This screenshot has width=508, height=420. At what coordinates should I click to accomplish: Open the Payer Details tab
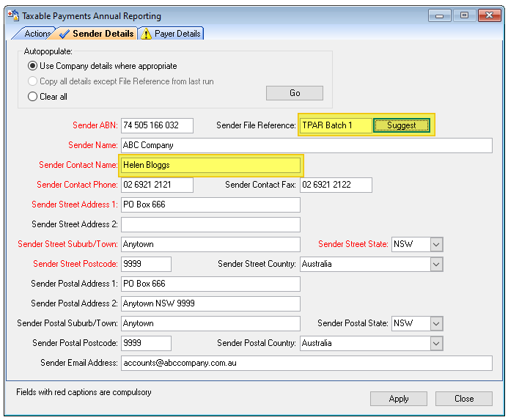[x=177, y=34]
